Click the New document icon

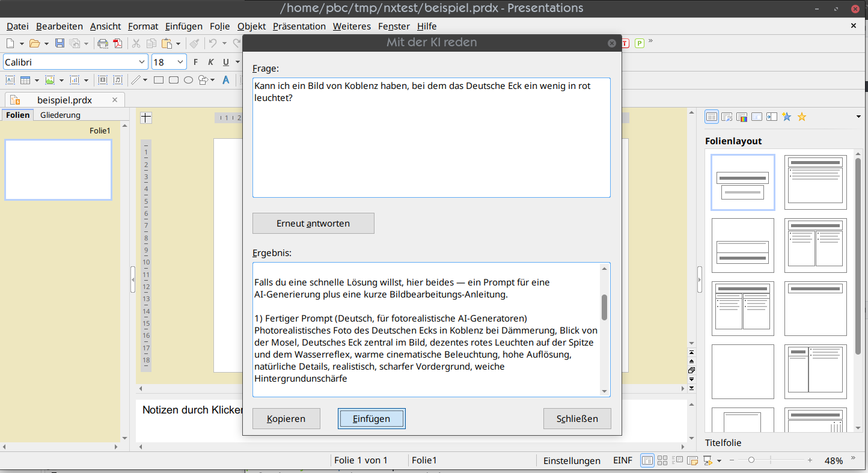(x=10, y=43)
